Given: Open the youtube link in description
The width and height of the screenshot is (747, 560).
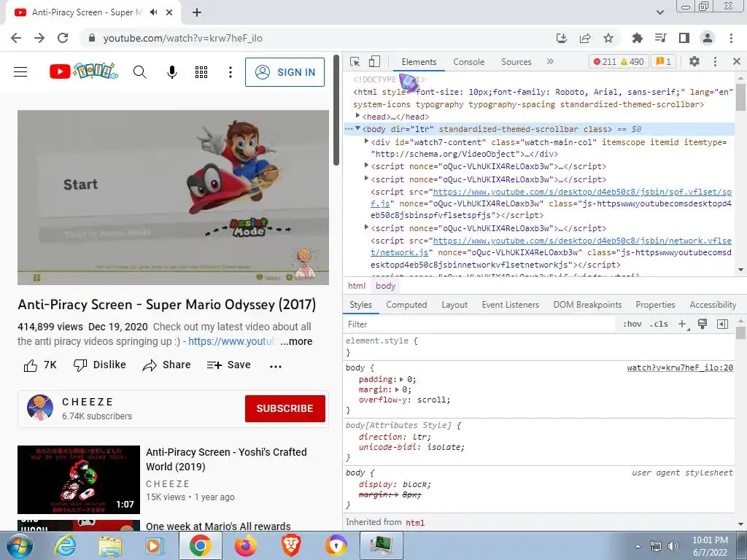Looking at the screenshot, I should pyautogui.click(x=231, y=341).
